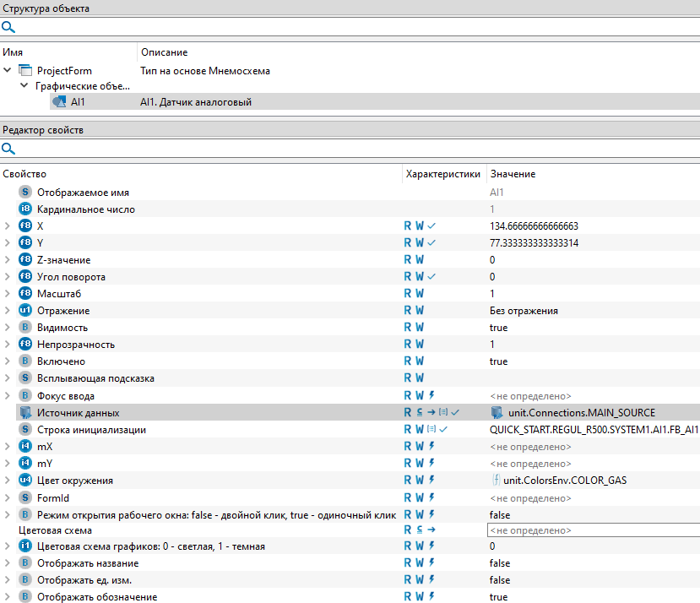
Task: Click the false value of Отображать название
Action: pos(499,563)
